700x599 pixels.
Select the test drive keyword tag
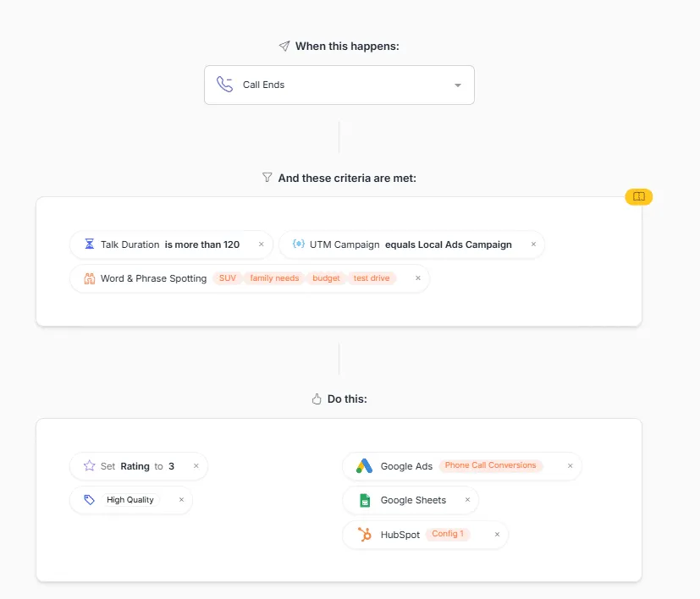coord(372,278)
